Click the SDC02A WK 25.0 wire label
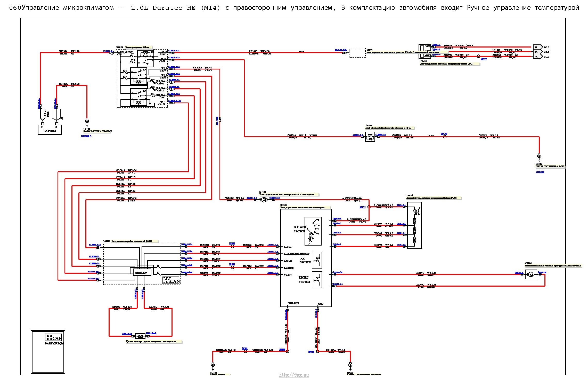 pyautogui.click(x=69, y=51)
